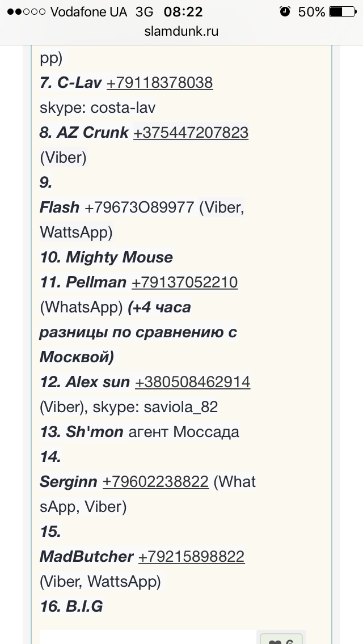Tap the signal strength dots
Screen dimensions: 363x644
point(26,11)
